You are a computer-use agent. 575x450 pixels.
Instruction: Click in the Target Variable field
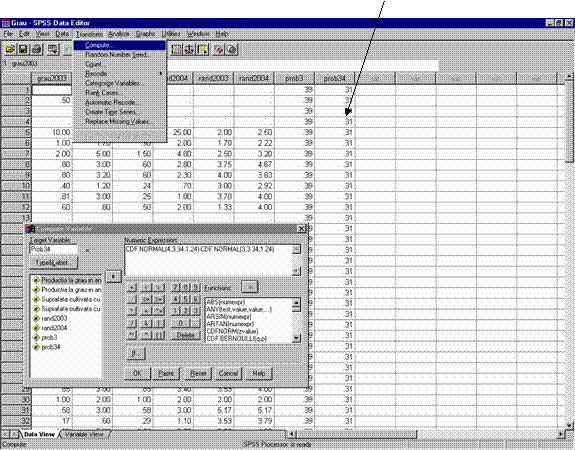[x=54, y=249]
